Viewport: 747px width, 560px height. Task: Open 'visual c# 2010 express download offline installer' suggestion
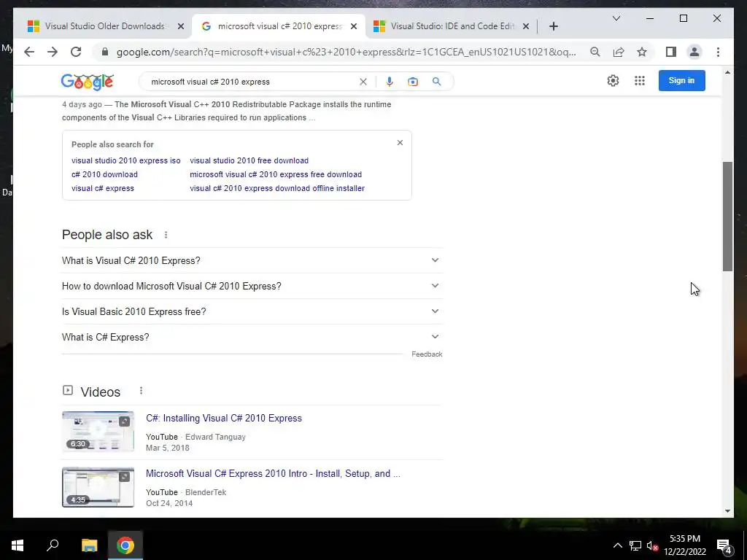(x=277, y=188)
